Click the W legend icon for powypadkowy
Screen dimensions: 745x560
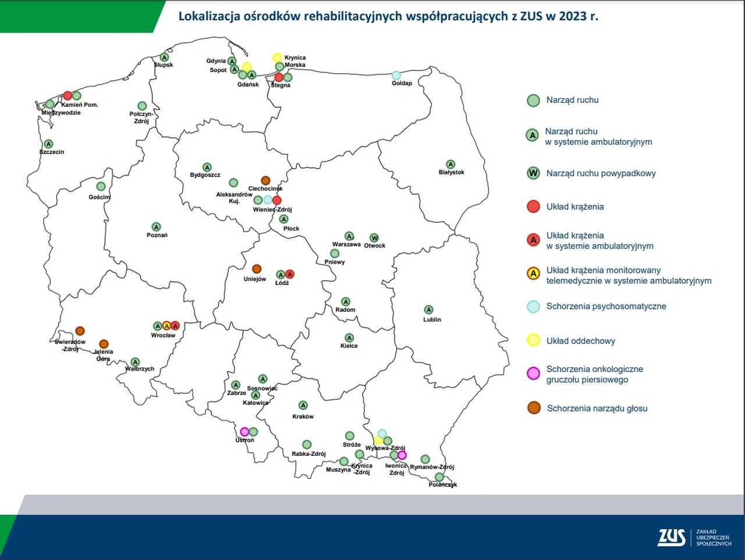pyautogui.click(x=533, y=173)
